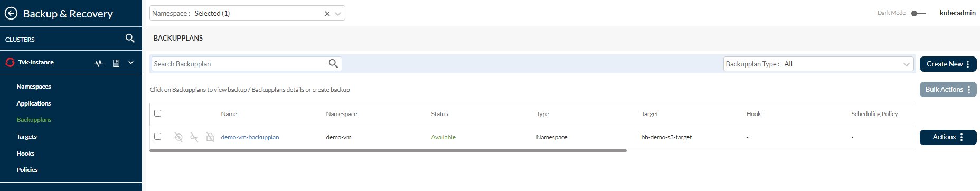This screenshot has width=980, height=191.
Task: Expand the Namespace selector dropdown
Action: click(x=338, y=14)
